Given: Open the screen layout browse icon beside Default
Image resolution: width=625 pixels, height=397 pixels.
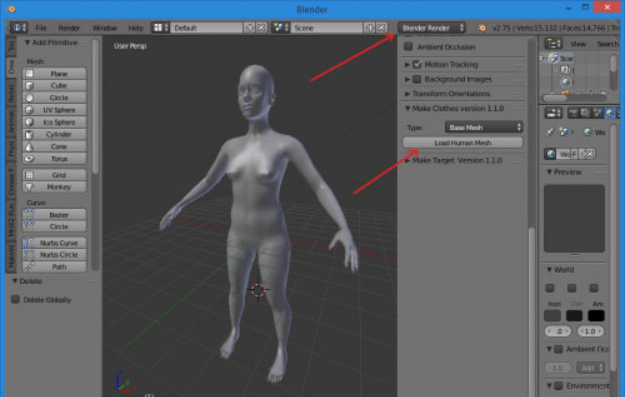Looking at the screenshot, I should [x=161, y=28].
